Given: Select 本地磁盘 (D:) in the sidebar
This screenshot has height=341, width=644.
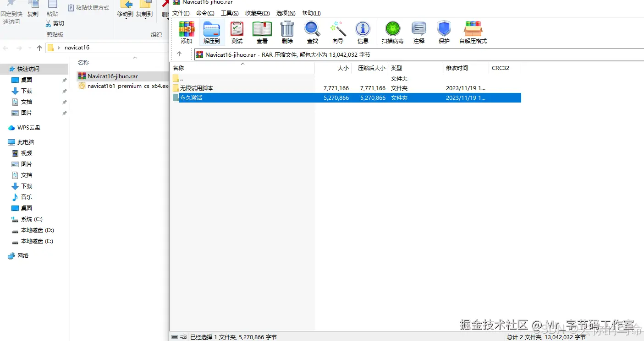Looking at the screenshot, I should point(36,230).
